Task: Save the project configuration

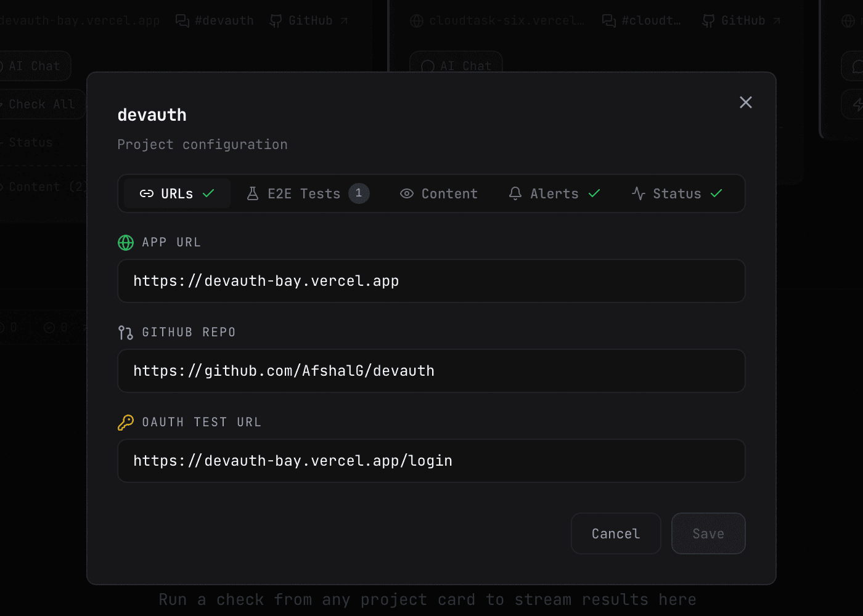Action: click(x=708, y=533)
